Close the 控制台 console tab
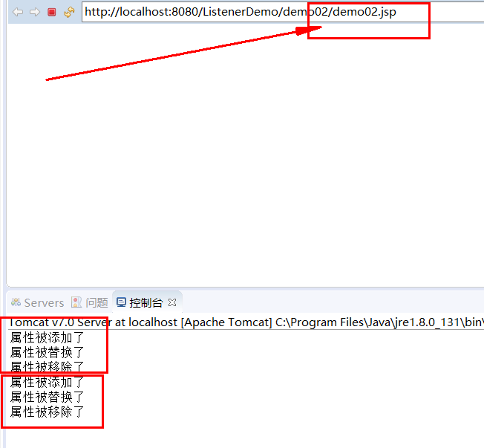This screenshot has width=484, height=448. pos(172,302)
